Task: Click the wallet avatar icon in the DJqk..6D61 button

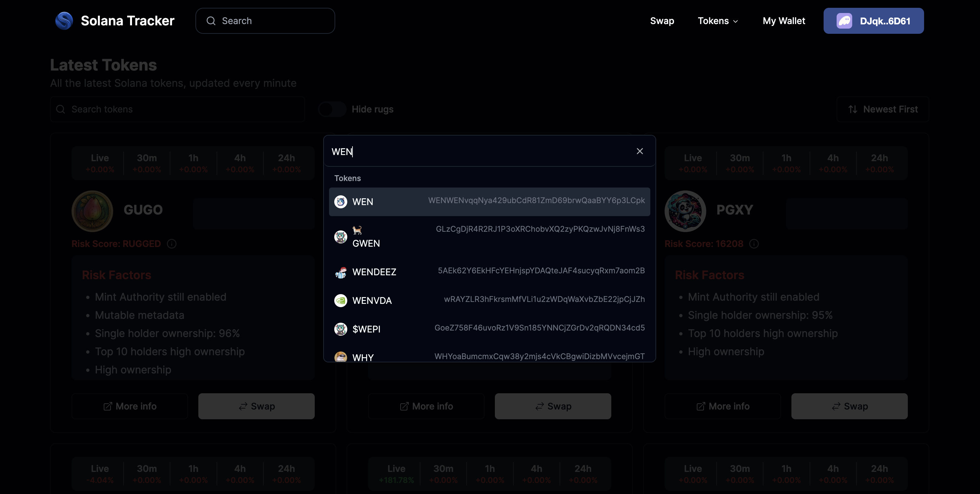Action: 844,21
